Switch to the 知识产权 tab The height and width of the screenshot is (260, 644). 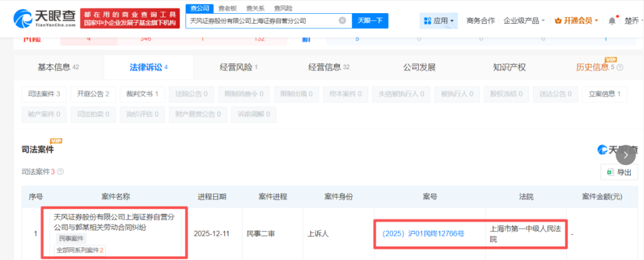click(x=509, y=67)
